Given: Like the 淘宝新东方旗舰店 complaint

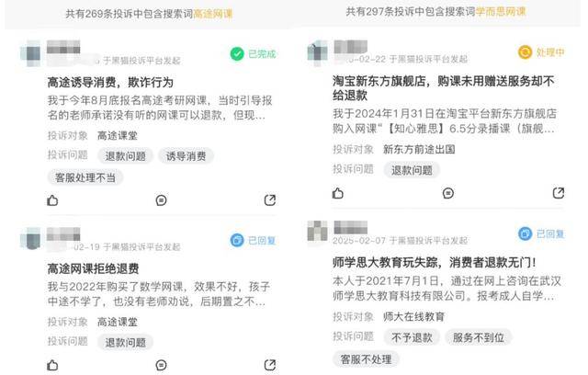Looking at the screenshot, I should click(338, 193).
